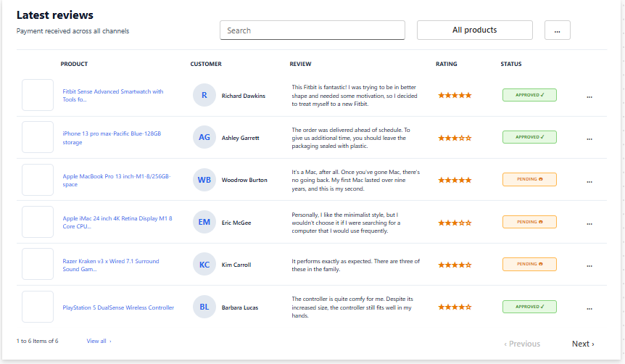Click the star rating for Razer Kraken review
This screenshot has height=364, width=625.
click(455, 265)
